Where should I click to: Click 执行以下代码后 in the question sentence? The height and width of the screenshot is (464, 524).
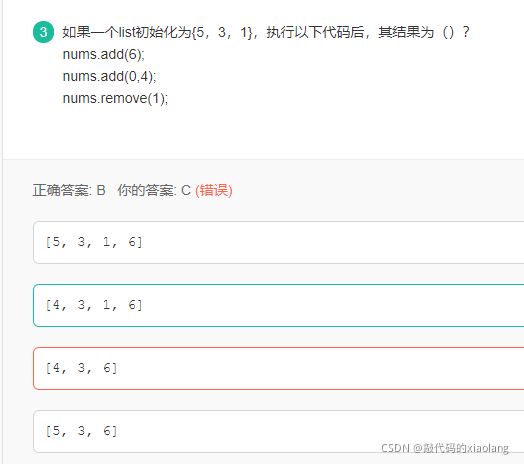[315, 32]
